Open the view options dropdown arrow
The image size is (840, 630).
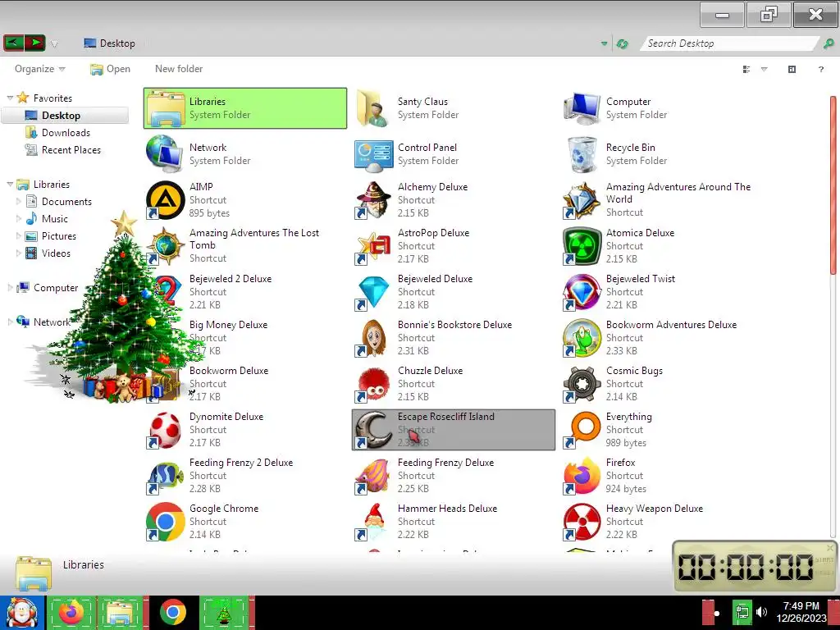[765, 69]
